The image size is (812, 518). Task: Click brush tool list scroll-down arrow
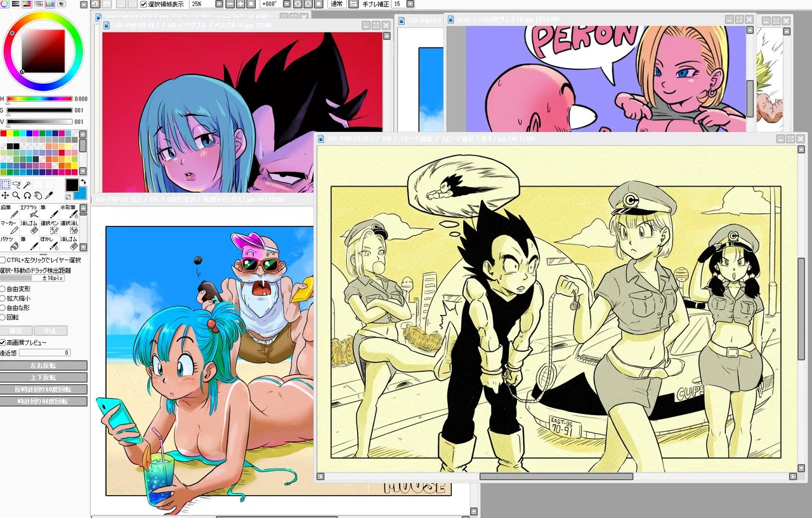click(x=83, y=247)
